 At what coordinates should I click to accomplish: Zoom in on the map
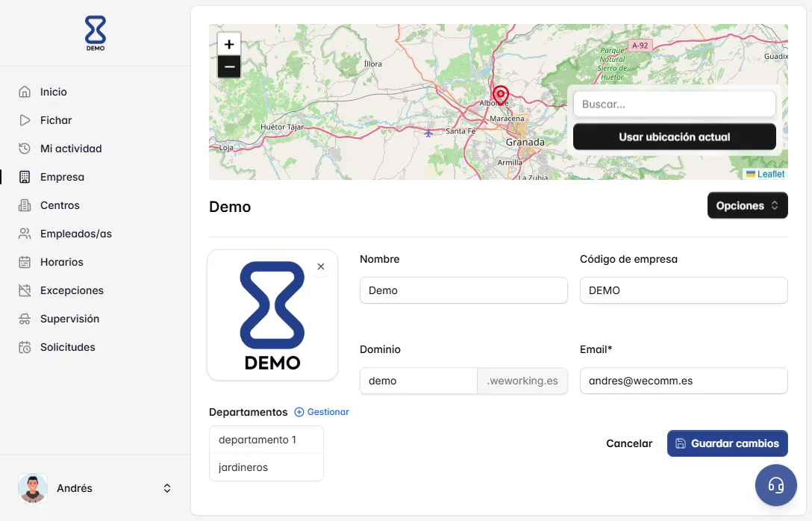click(229, 45)
